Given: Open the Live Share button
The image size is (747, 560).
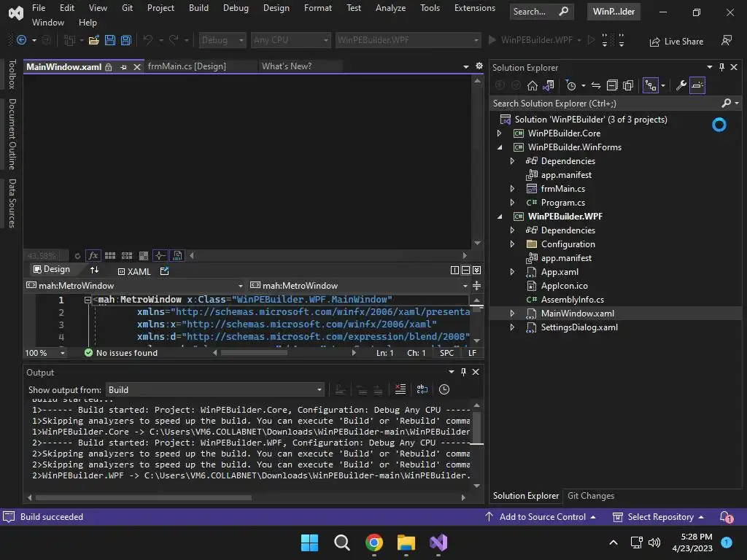Looking at the screenshot, I should coord(676,42).
